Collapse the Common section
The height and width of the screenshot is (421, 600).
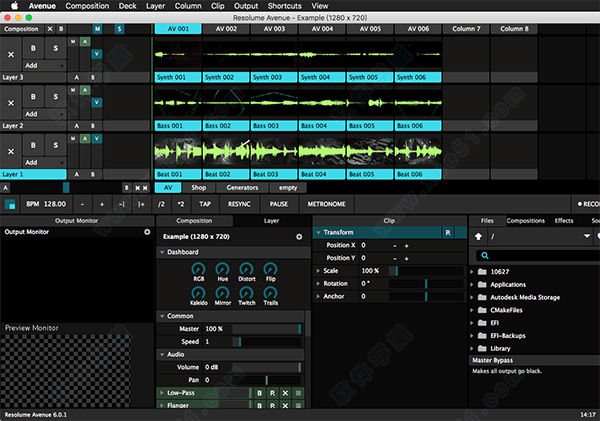click(162, 316)
